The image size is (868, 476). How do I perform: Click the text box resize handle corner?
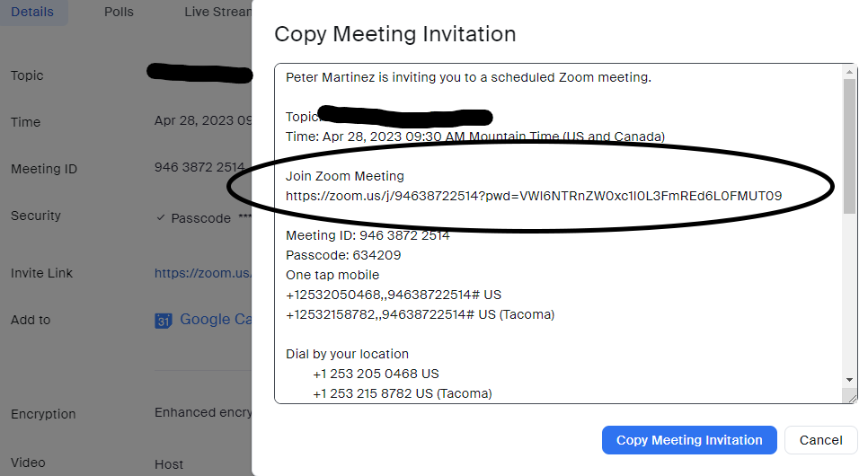tap(850, 397)
